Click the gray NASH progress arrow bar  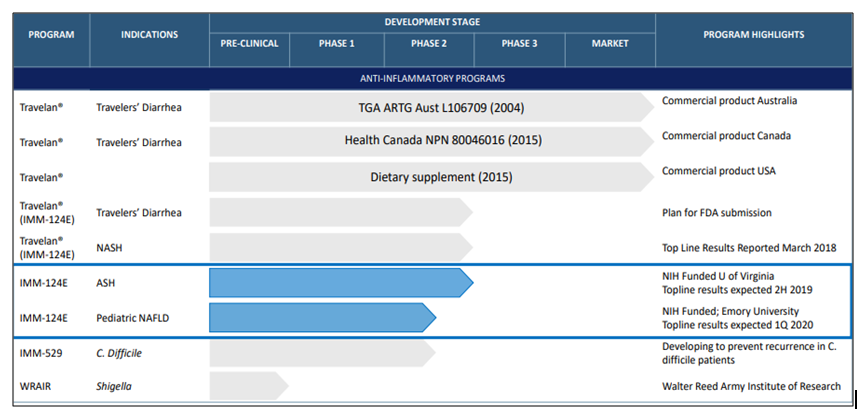coord(341,247)
